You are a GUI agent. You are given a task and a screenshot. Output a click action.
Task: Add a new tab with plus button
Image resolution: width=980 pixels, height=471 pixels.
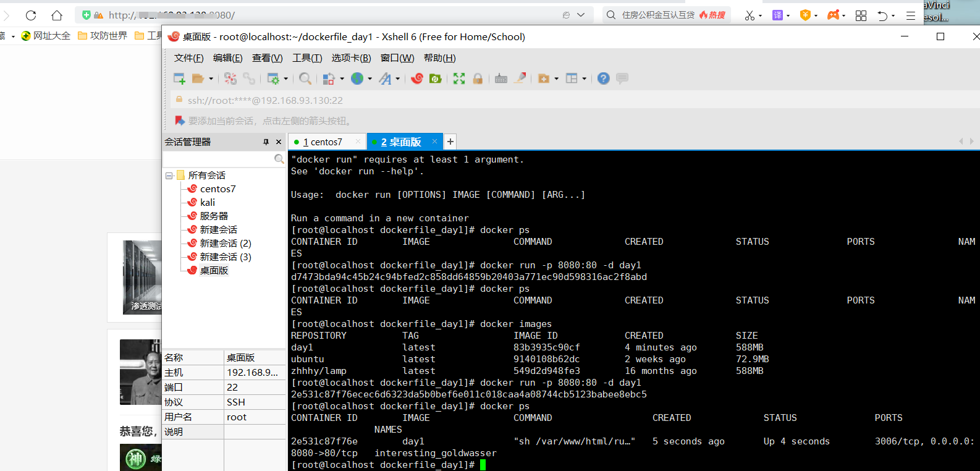click(450, 142)
